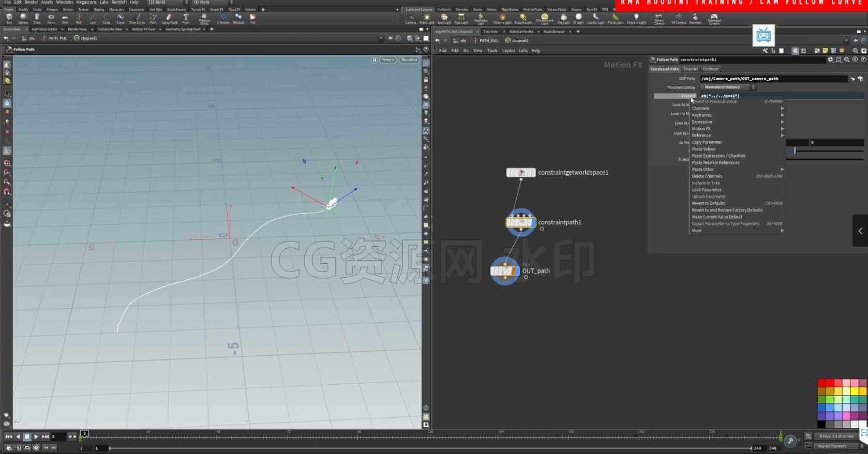Screen dimensions: 868x454
Task: Select the Sphere shelf tool
Action: 23,19
